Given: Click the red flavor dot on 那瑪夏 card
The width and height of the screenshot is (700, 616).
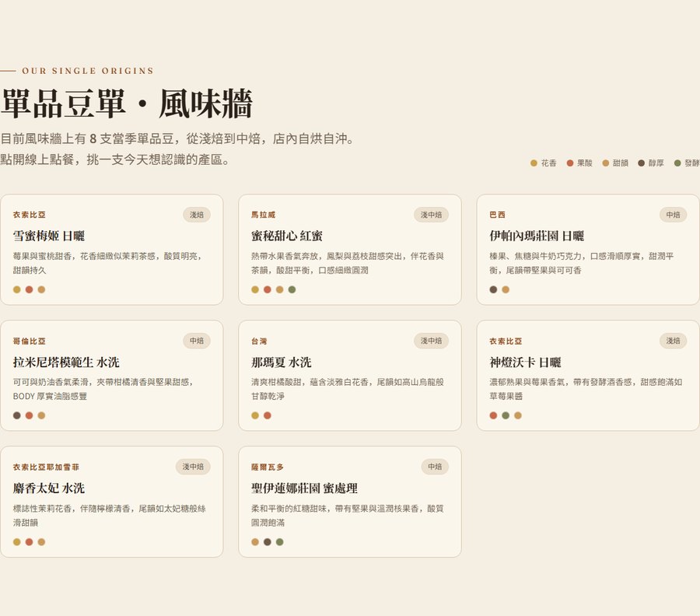Looking at the screenshot, I should click(x=268, y=415).
